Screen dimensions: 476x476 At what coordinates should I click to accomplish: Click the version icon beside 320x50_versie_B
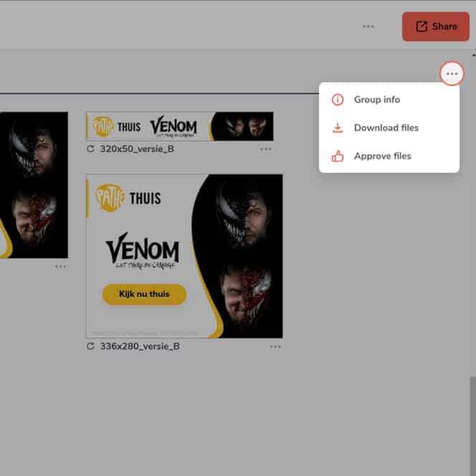pyautogui.click(x=90, y=149)
